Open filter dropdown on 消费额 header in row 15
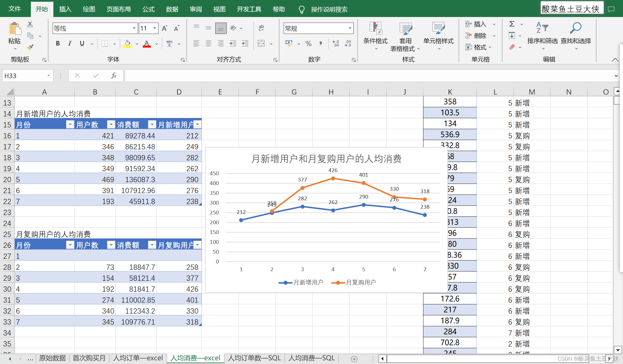 pos(152,125)
